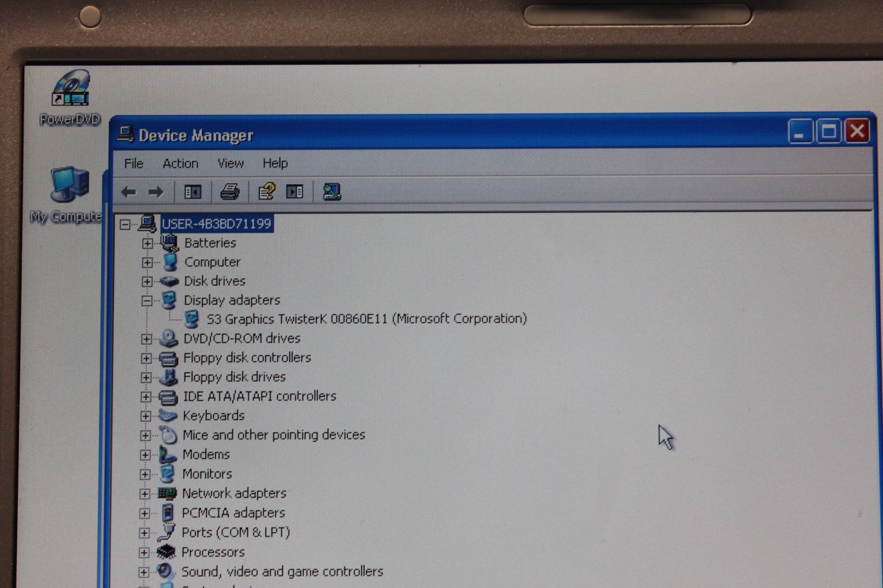Select the Batteries label
This screenshot has height=588, width=883.
coord(210,243)
